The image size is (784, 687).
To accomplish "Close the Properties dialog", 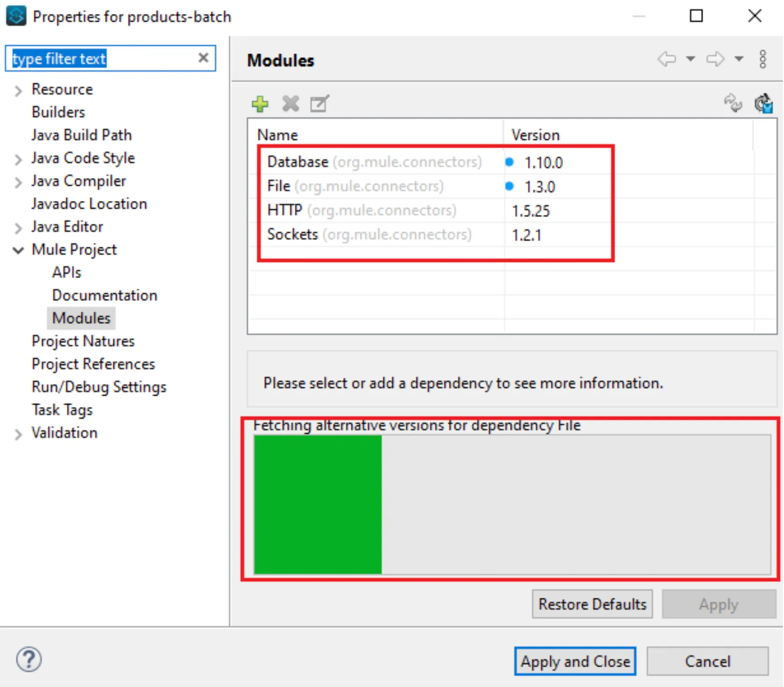I will pyautogui.click(x=755, y=16).
